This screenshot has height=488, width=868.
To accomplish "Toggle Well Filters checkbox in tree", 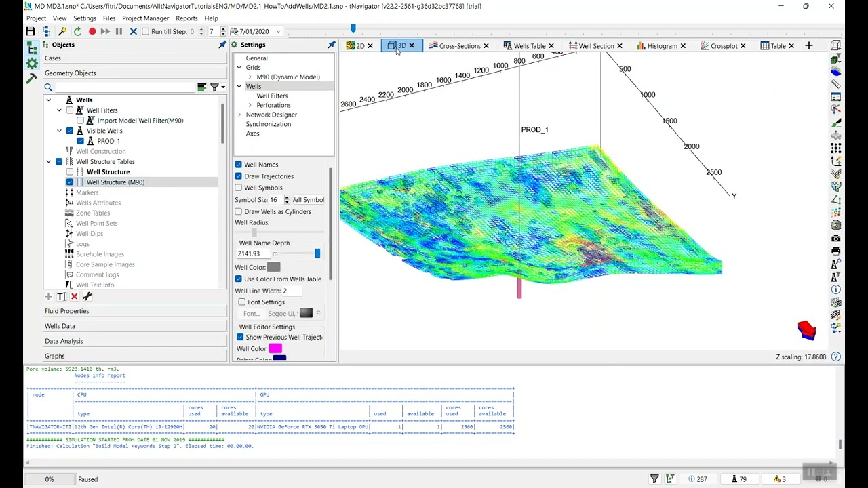I will click(x=70, y=110).
